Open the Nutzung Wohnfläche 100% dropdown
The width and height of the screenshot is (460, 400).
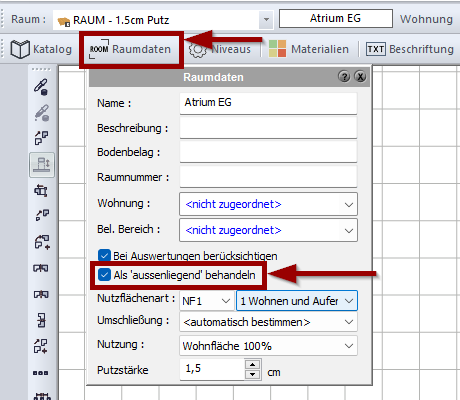(268, 346)
